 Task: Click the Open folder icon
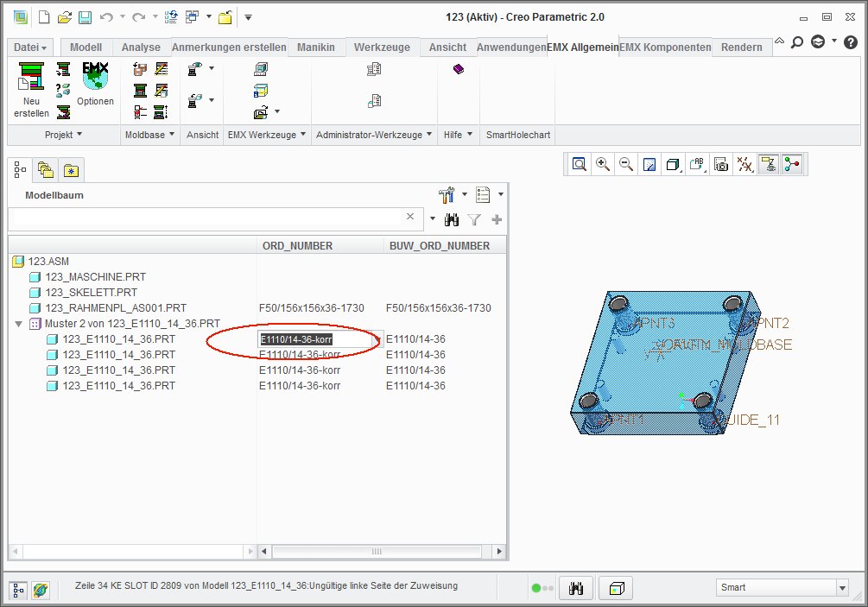[x=65, y=17]
